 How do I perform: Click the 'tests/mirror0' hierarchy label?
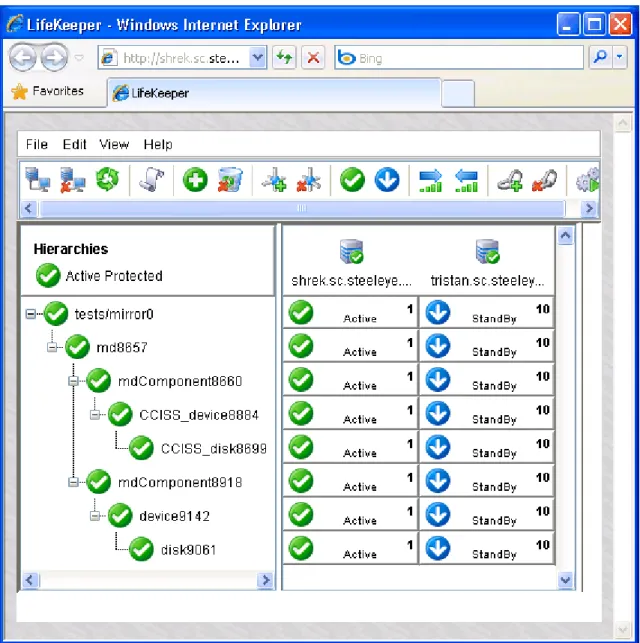(x=114, y=314)
